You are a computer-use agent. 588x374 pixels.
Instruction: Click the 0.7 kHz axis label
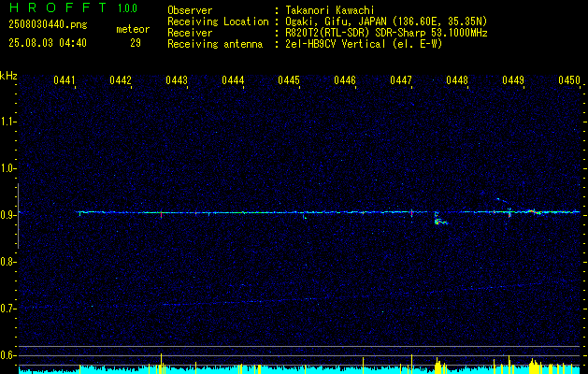pos(7,309)
